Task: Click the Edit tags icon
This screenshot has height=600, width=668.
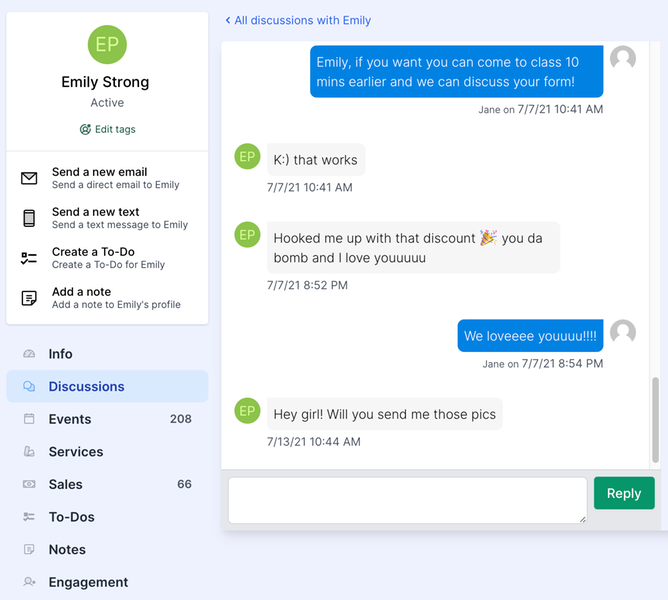Action: [x=85, y=130]
